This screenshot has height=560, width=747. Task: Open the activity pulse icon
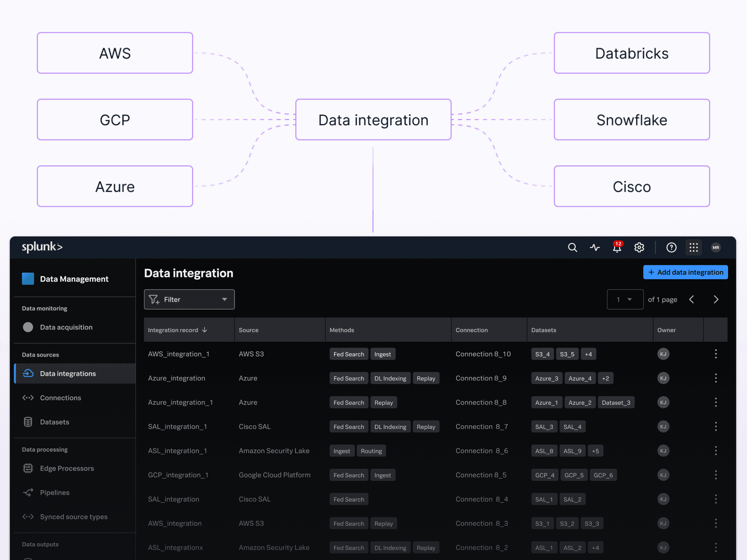coord(595,247)
